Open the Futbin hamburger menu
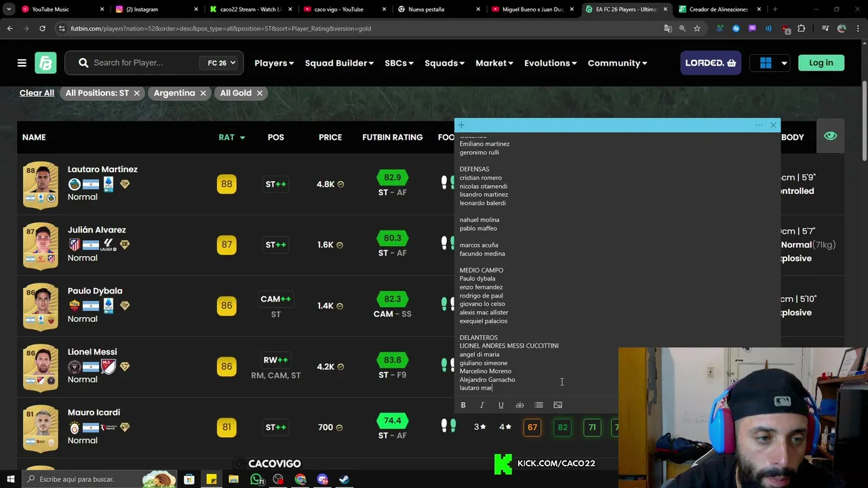The image size is (868, 488). 22,63
